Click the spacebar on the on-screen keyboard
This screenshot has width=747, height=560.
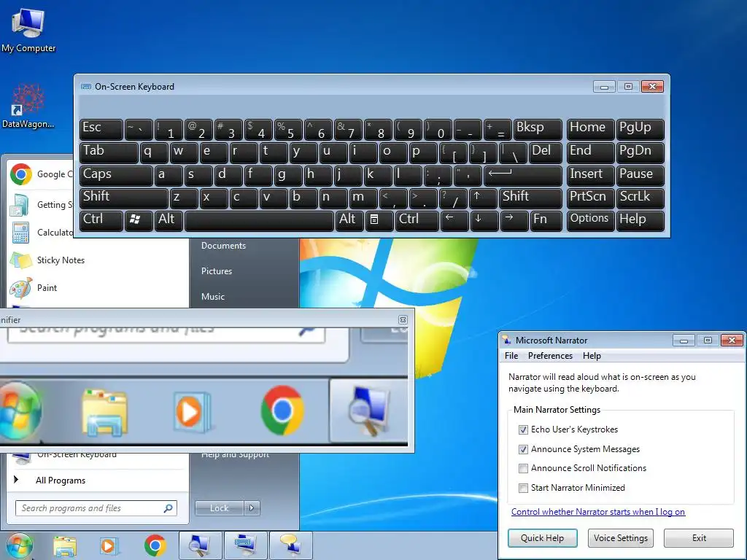click(259, 221)
